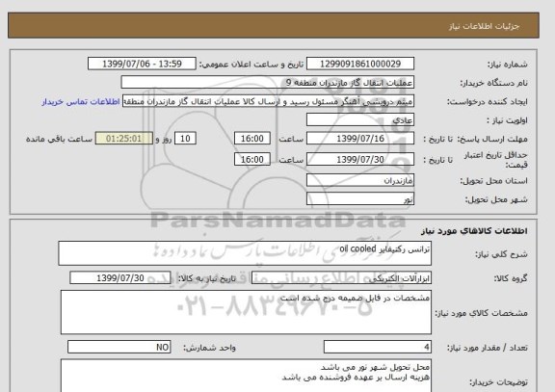The width and height of the screenshot is (555, 392).
Task: Click the goods need date field 1399/07/30
Action: click(x=120, y=278)
